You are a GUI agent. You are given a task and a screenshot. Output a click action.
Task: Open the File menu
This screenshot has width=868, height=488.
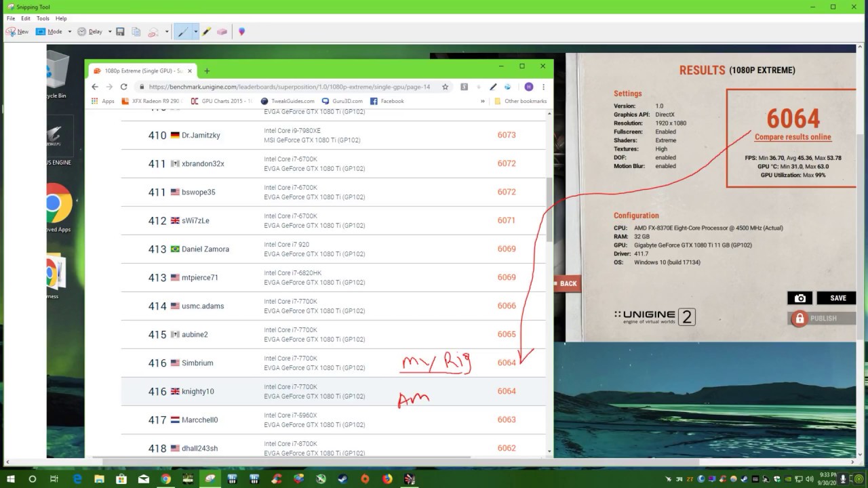pos(11,18)
